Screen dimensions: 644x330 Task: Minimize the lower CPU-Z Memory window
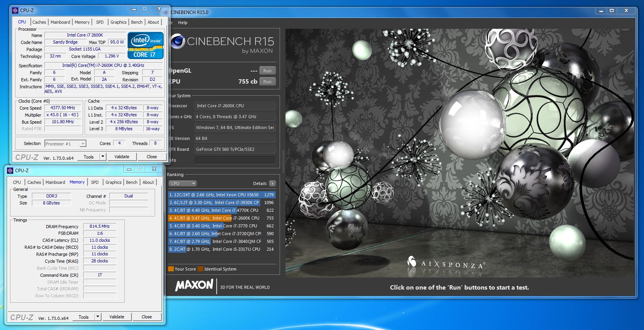click(129, 169)
